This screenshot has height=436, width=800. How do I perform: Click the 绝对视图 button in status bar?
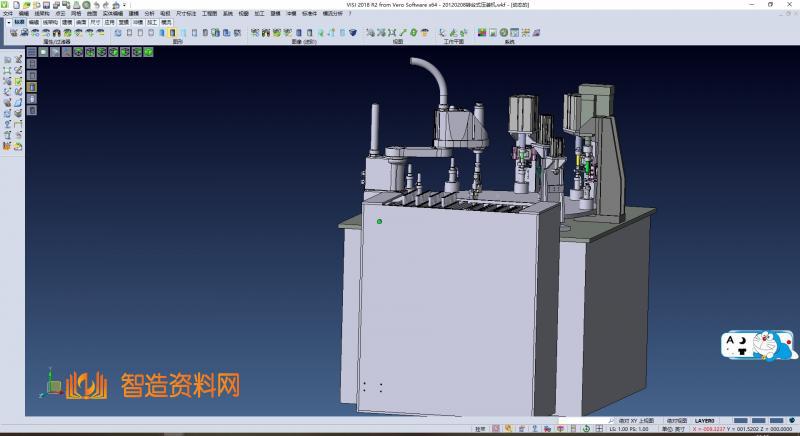677,421
